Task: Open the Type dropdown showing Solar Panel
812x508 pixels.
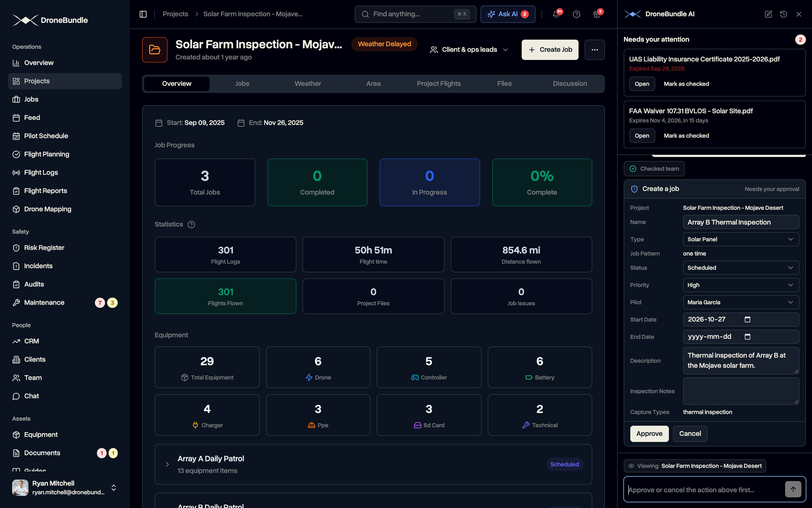Action: [x=741, y=239]
